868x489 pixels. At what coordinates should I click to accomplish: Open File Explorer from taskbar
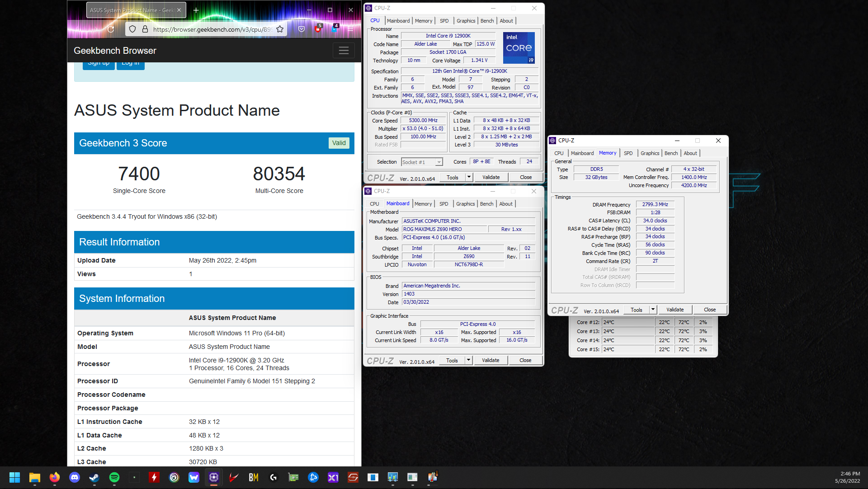pyautogui.click(x=35, y=477)
